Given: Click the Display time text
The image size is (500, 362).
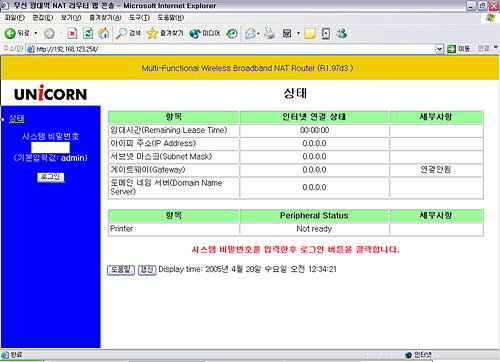Looking at the screenshot, I should [x=247, y=269].
